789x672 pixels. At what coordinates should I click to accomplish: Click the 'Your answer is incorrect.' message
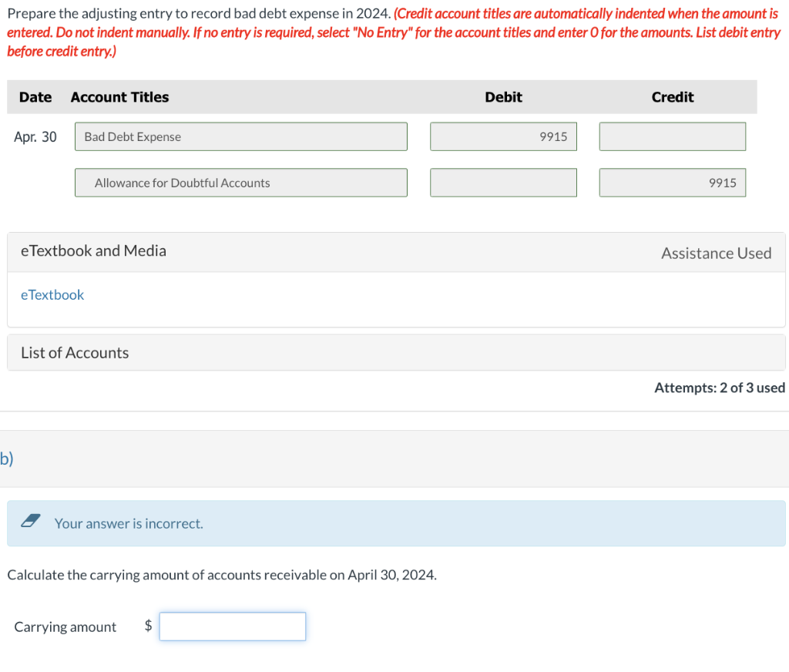click(x=129, y=523)
